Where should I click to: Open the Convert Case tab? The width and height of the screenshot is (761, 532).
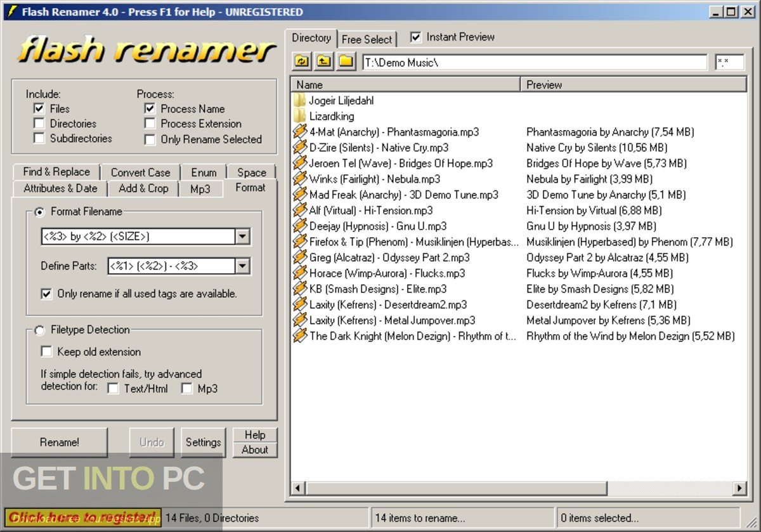(x=140, y=172)
